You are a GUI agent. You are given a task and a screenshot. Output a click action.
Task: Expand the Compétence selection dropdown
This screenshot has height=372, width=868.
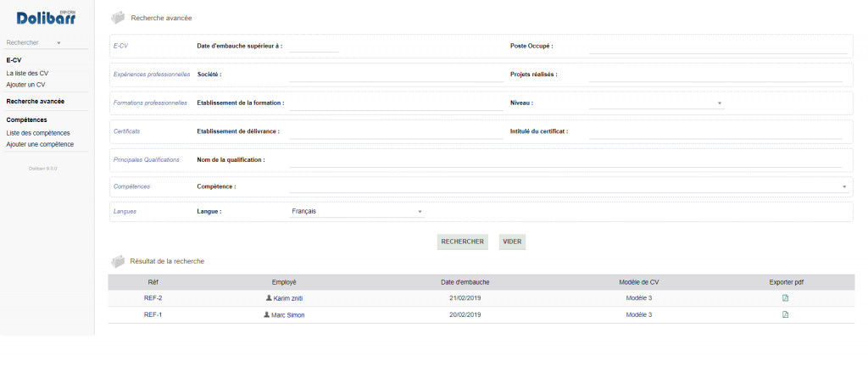[x=569, y=186]
